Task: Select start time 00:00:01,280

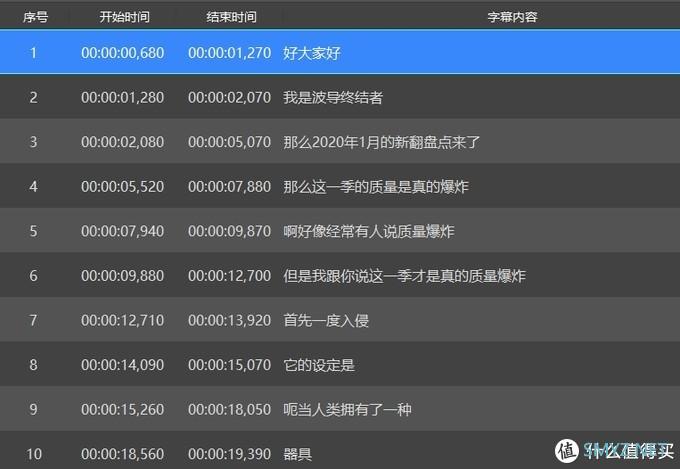Action: [x=123, y=98]
